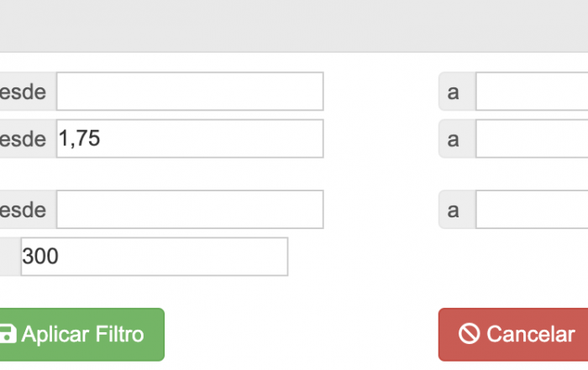This screenshot has width=588, height=370.
Task: Click the ban icon on Cancelar
Action: 470,335
